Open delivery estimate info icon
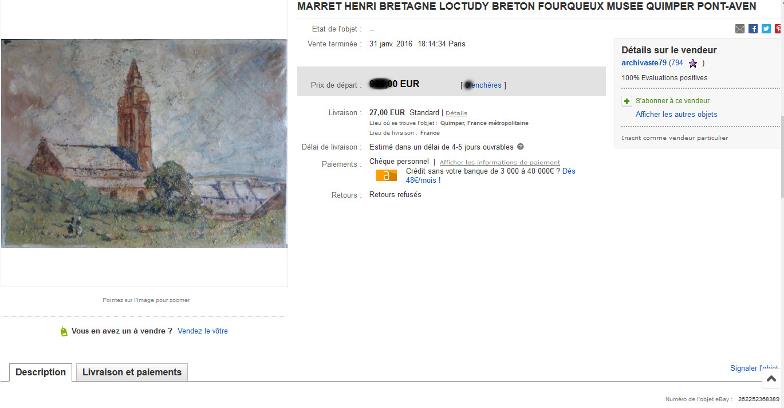 (520, 147)
